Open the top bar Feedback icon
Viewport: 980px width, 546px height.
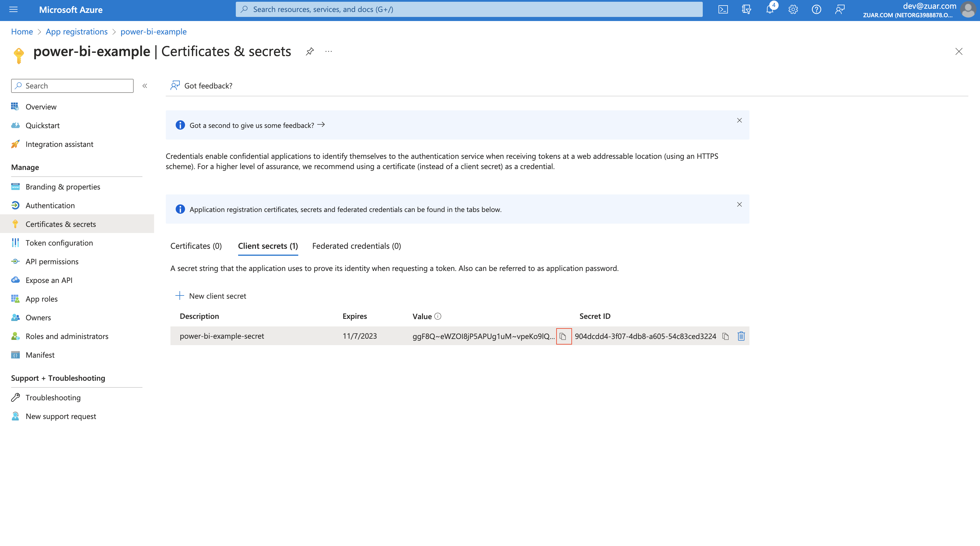tap(840, 10)
